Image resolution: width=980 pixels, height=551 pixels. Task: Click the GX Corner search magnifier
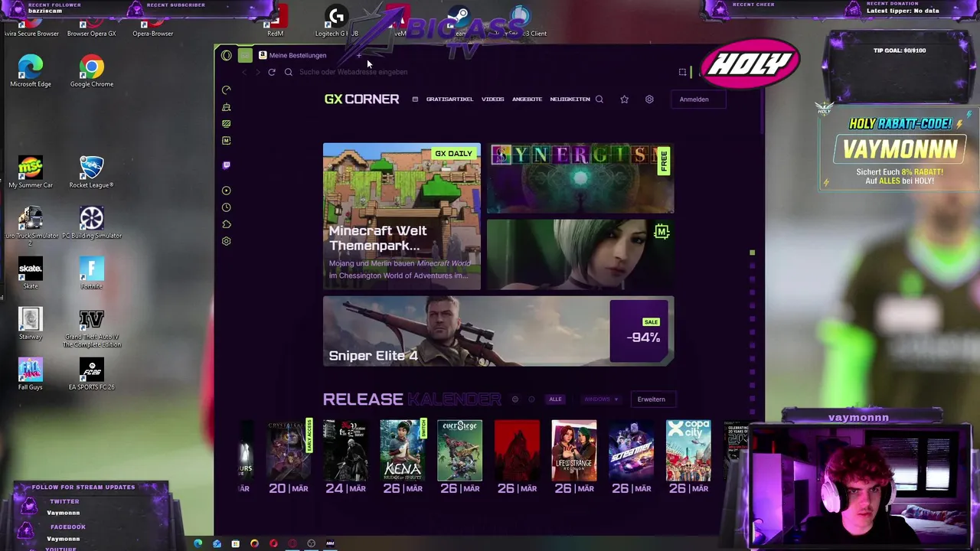tap(599, 99)
